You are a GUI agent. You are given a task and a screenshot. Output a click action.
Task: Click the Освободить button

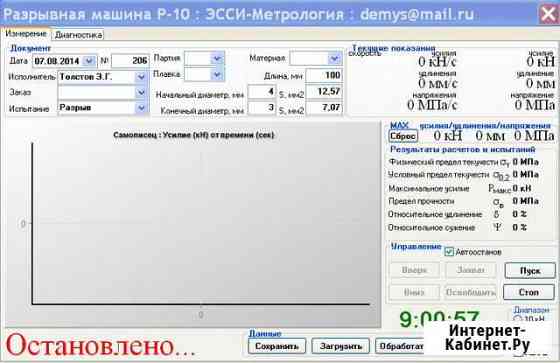click(471, 292)
